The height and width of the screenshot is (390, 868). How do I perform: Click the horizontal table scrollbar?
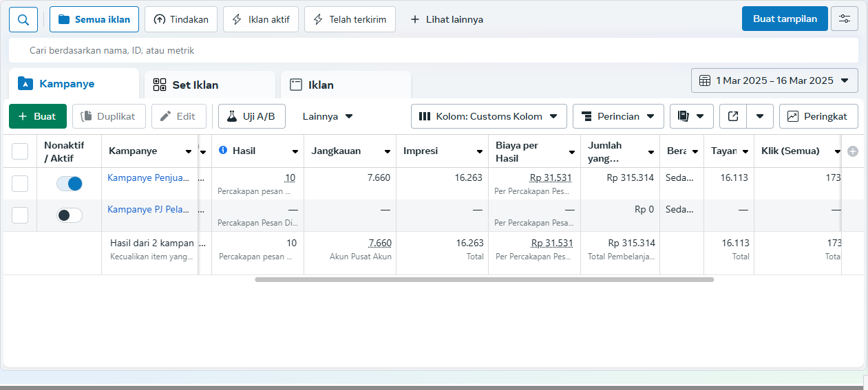click(x=484, y=280)
